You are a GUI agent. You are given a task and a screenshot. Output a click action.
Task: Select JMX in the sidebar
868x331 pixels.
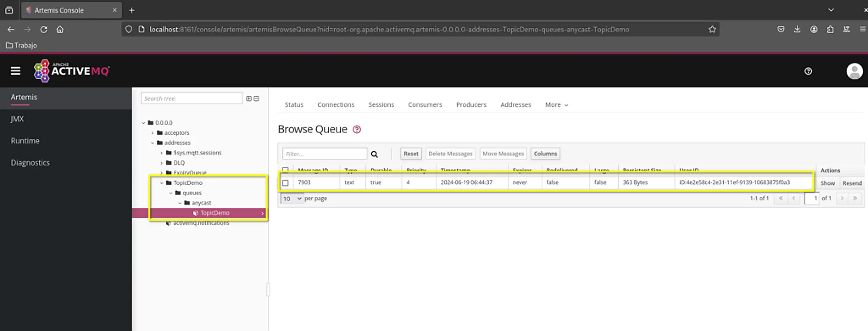(66, 119)
